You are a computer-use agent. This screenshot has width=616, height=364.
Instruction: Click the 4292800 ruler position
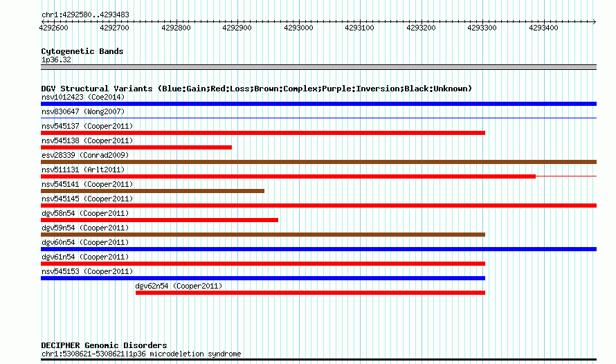pos(176,28)
